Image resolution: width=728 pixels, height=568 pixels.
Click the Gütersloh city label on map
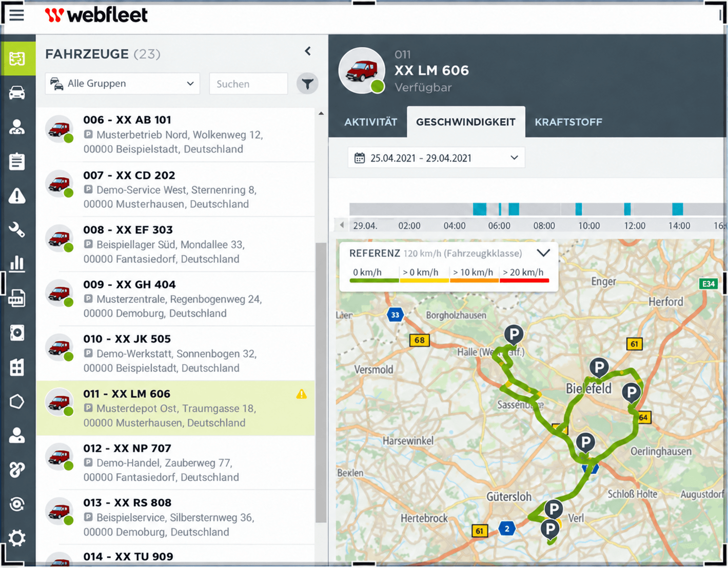509,496
